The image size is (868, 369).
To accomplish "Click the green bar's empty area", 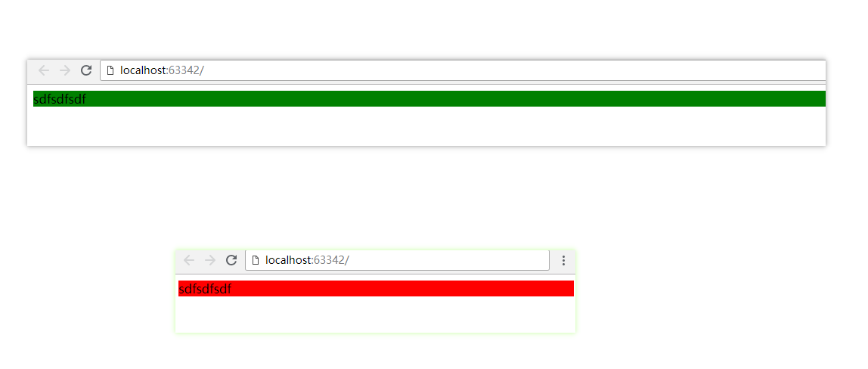I will click(x=454, y=98).
